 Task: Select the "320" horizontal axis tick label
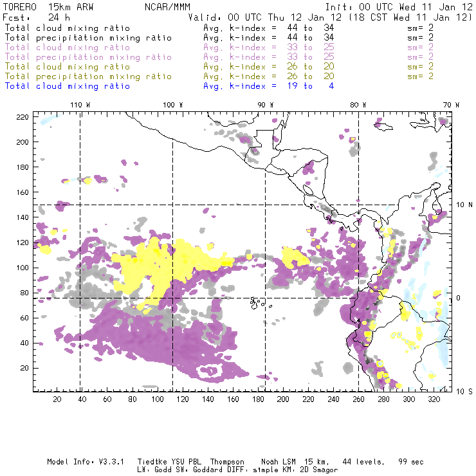(434, 399)
